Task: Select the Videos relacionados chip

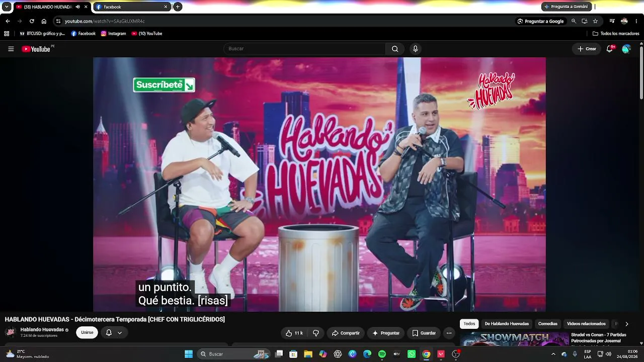Action: tap(586, 324)
